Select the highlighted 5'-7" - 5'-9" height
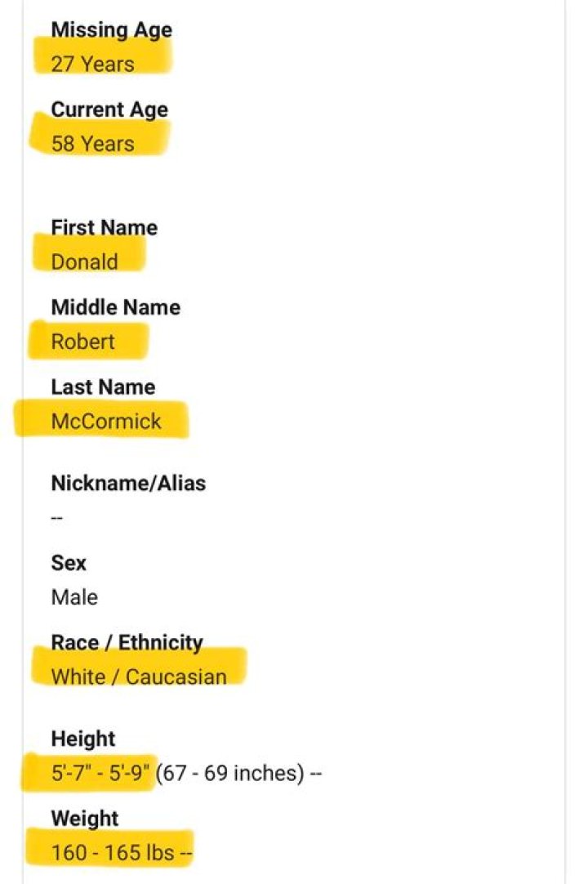 (100, 773)
